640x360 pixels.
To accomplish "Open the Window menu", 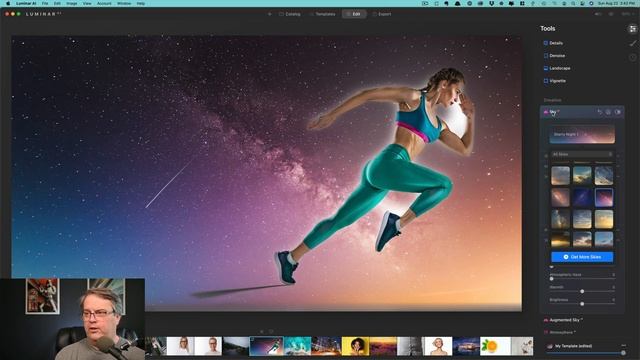I will click(x=124, y=3).
